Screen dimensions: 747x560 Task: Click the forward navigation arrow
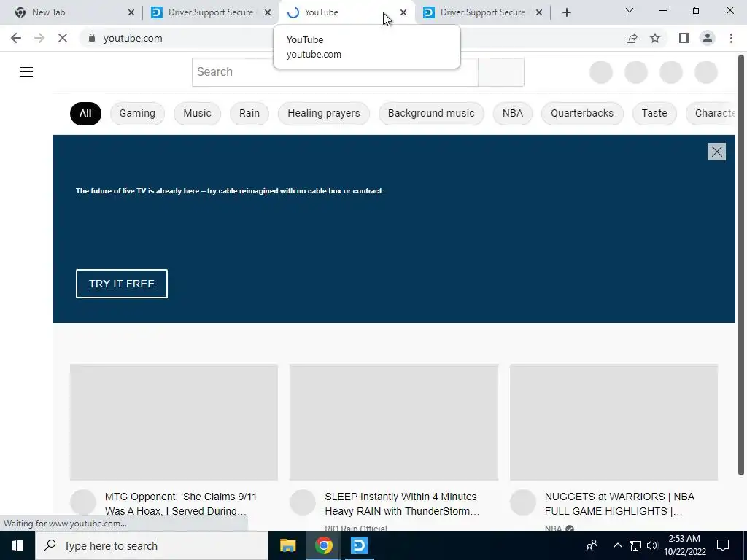click(39, 38)
